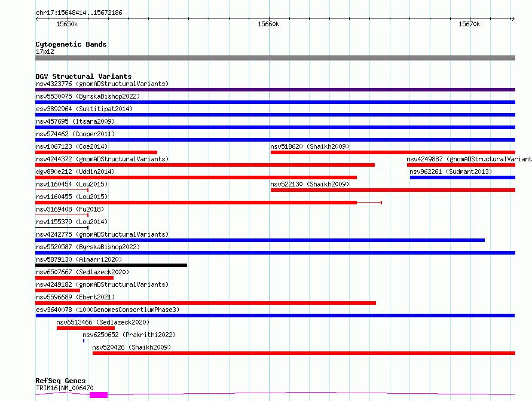Click the right arrow on the ruler

(513, 19)
